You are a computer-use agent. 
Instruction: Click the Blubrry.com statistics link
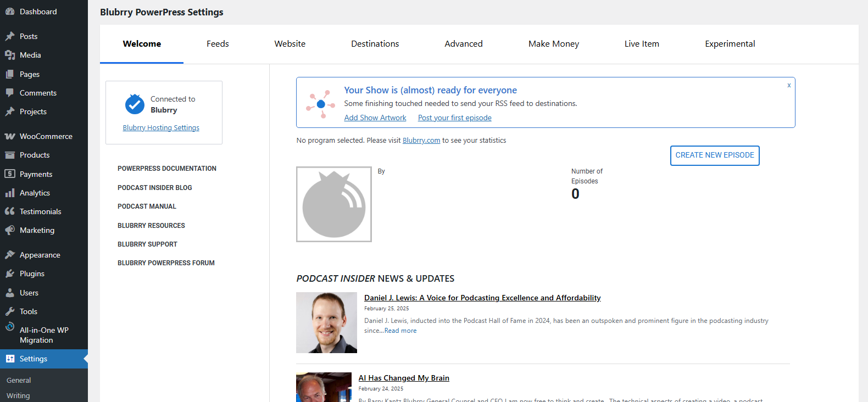(x=421, y=141)
